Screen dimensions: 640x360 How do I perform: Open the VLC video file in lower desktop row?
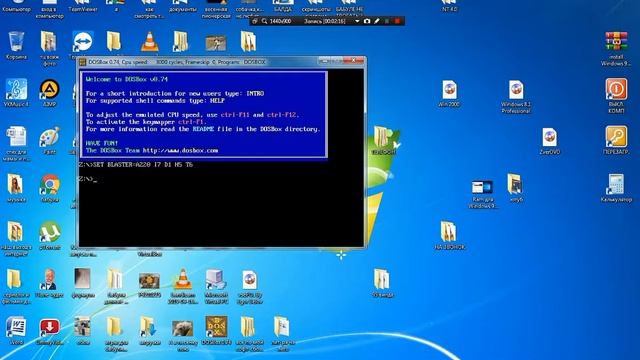(x=182, y=280)
